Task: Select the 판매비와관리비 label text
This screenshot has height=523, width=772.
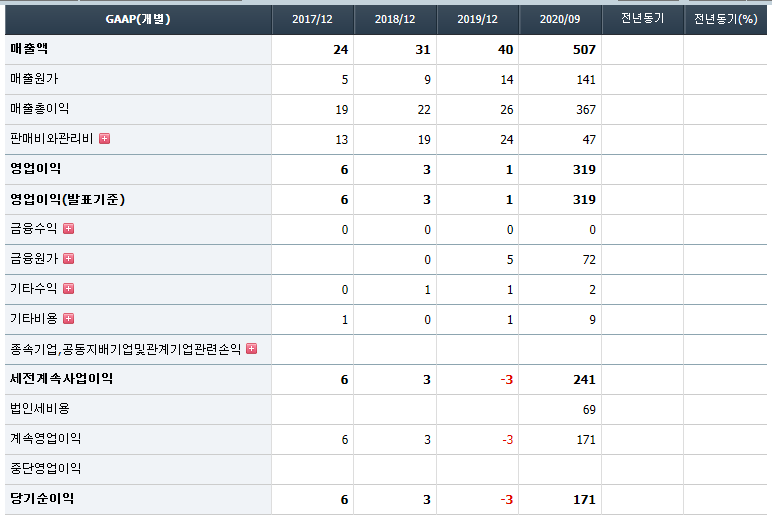Action: point(52,139)
